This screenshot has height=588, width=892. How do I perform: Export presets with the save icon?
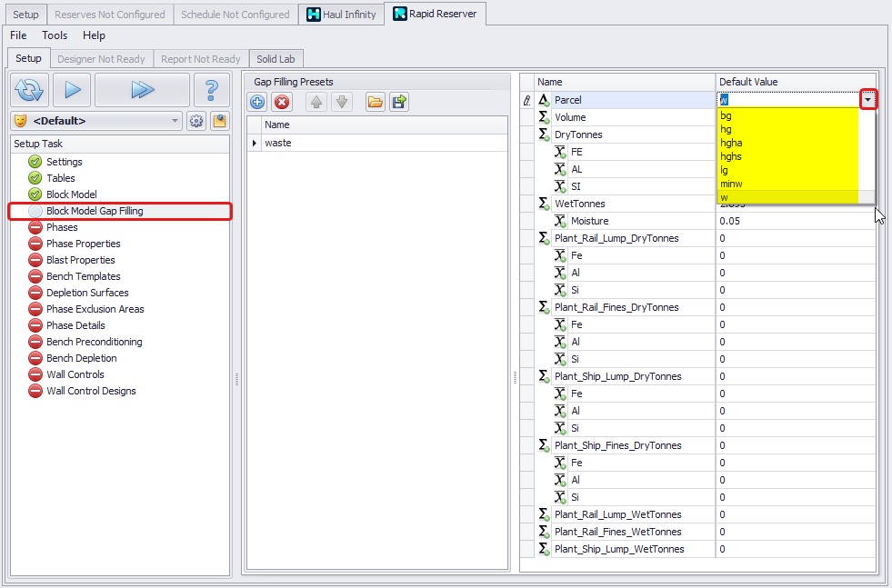click(x=398, y=102)
